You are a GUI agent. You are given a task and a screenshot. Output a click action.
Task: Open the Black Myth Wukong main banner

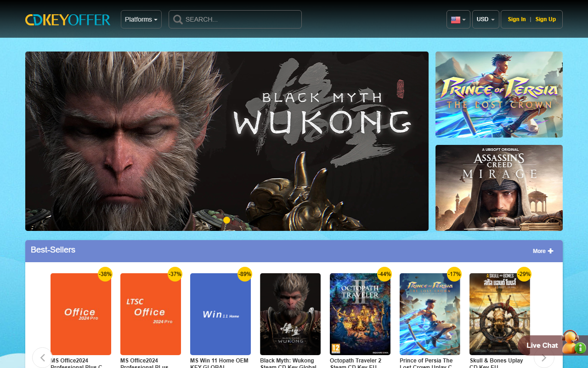point(227,141)
